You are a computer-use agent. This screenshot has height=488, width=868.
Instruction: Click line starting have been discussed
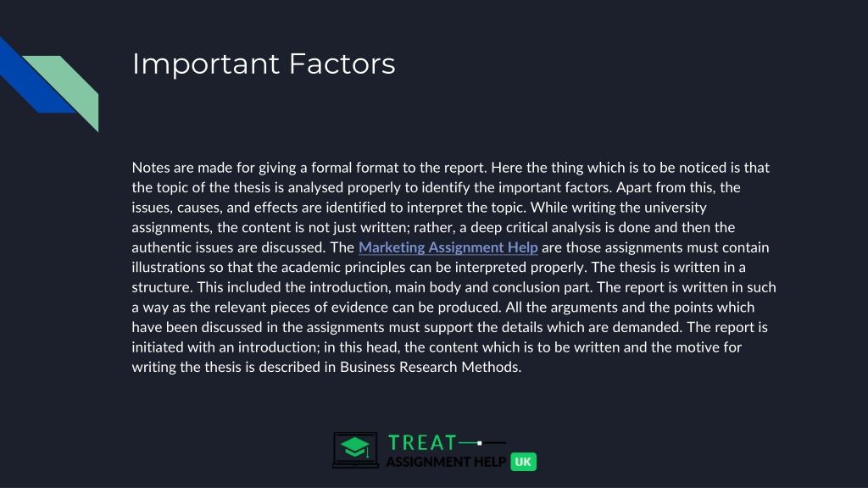449,327
